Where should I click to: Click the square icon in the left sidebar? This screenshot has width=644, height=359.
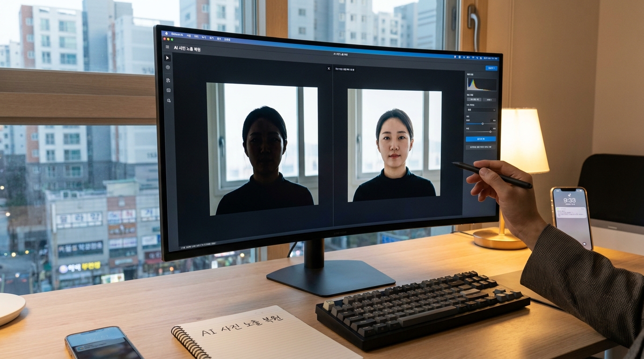coord(168,90)
